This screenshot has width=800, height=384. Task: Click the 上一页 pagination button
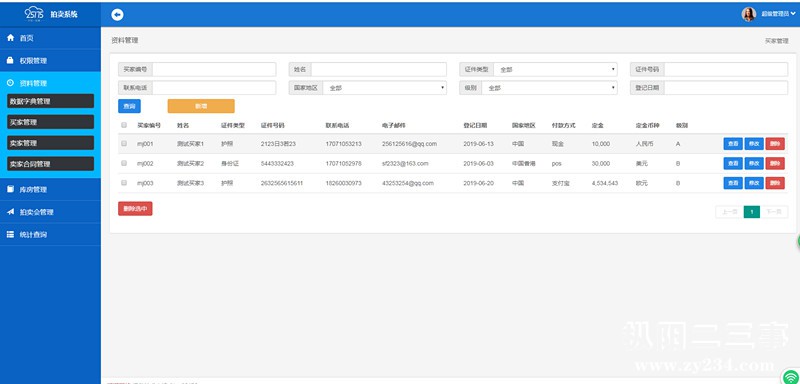[730, 212]
